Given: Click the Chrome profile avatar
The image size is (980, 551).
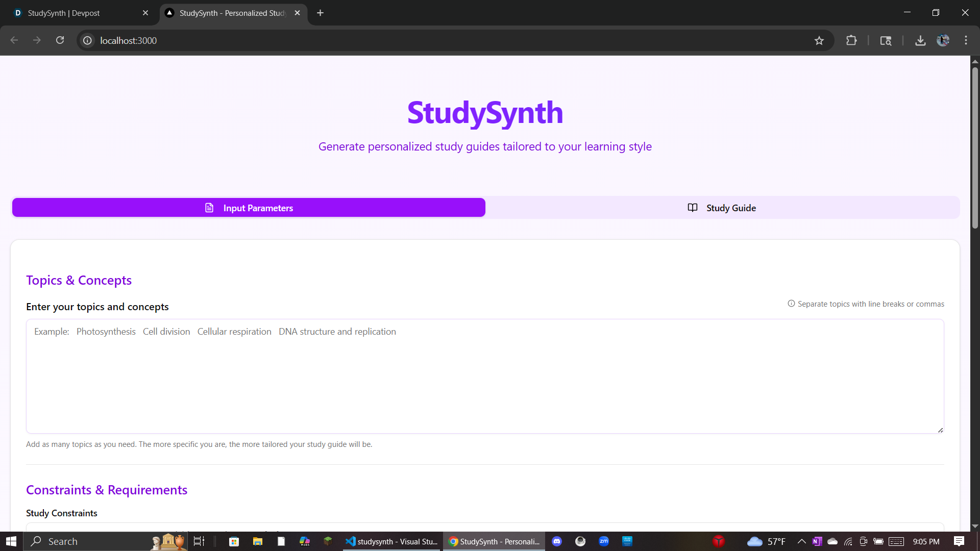Looking at the screenshot, I should [x=943, y=41].
